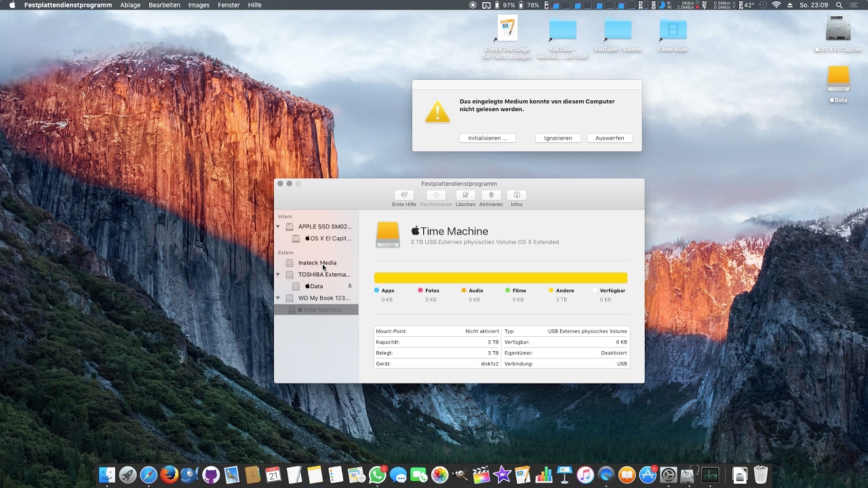The image size is (868, 488).
Task: Click the yellow disk usage bar
Action: pos(500,278)
